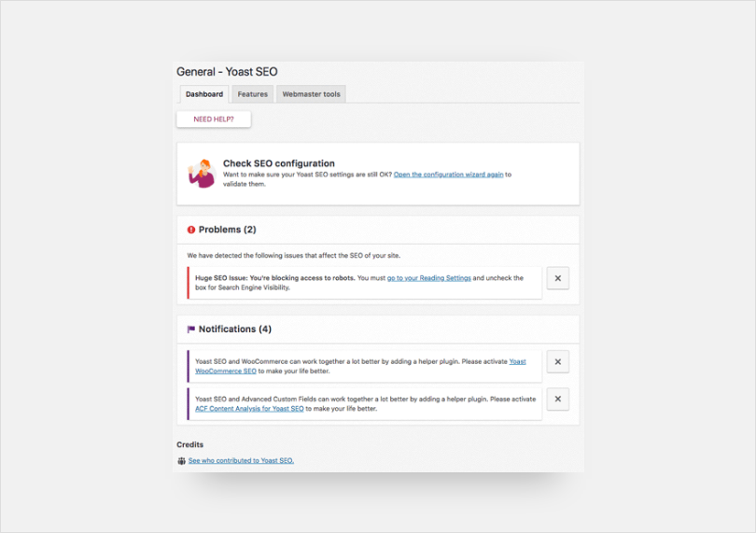756x533 pixels.
Task: Click the Yoast assistant avatar illustration
Action: point(202,174)
